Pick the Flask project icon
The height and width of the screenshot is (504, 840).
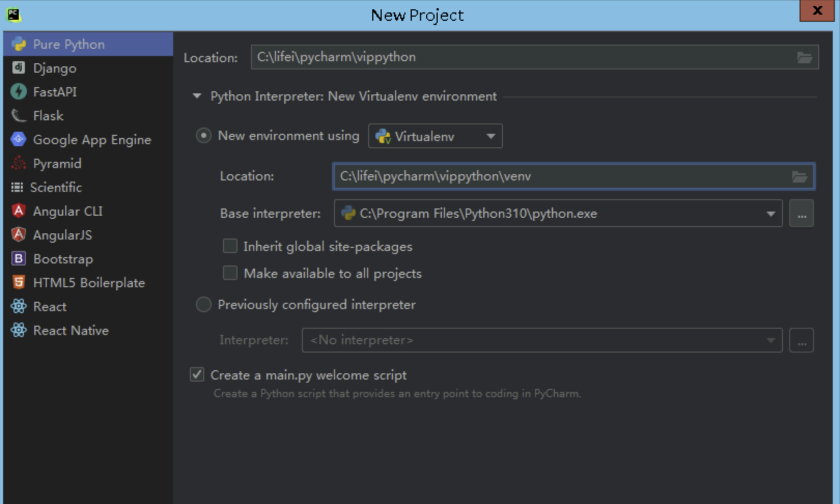19,116
